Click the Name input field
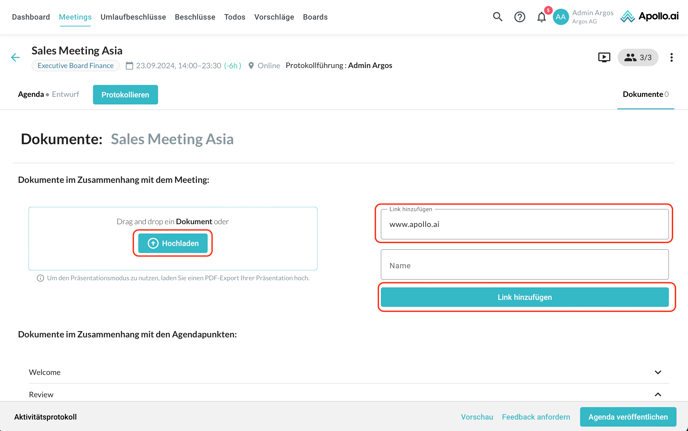The width and height of the screenshot is (688, 431). 524,265
